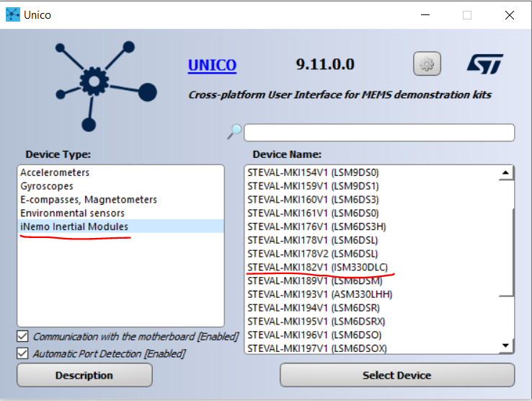The height and width of the screenshot is (401, 532).
Task: Select STEVAL-MKI161V1 (LSM6DS0) device
Action: [x=371, y=213]
